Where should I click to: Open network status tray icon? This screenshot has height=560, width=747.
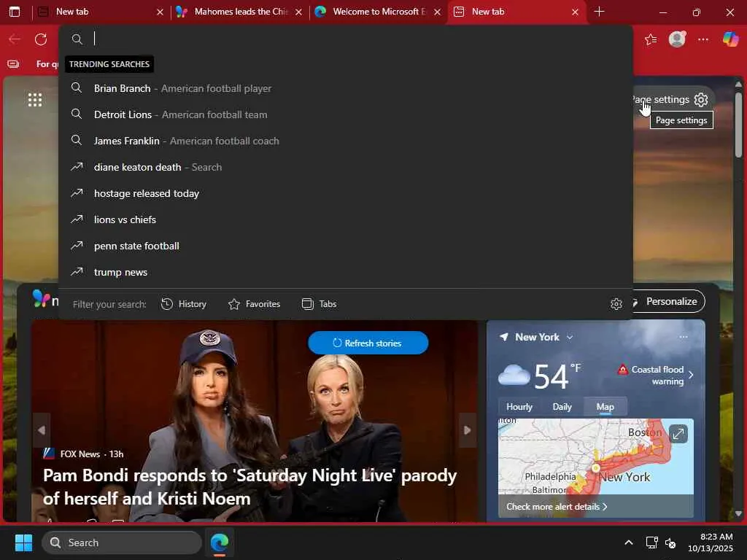[651, 542]
